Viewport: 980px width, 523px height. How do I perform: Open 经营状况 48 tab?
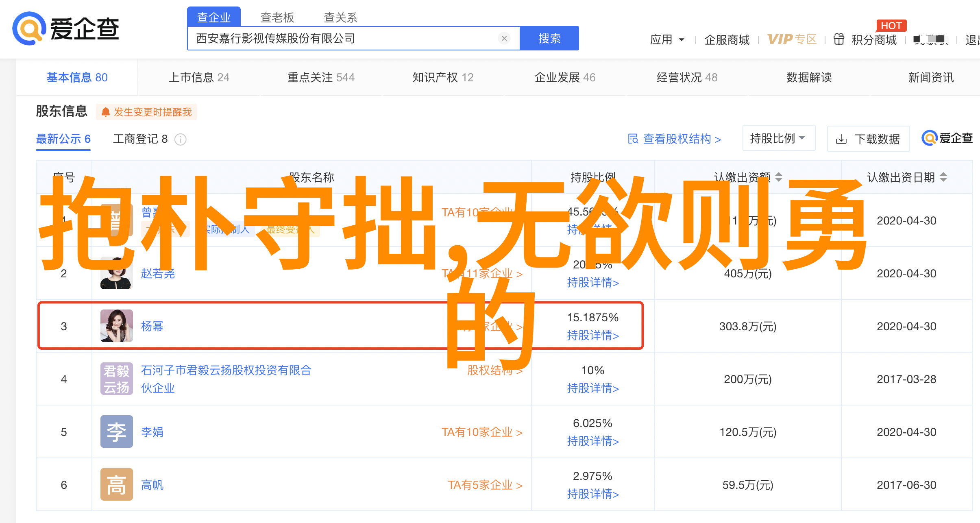click(x=687, y=77)
